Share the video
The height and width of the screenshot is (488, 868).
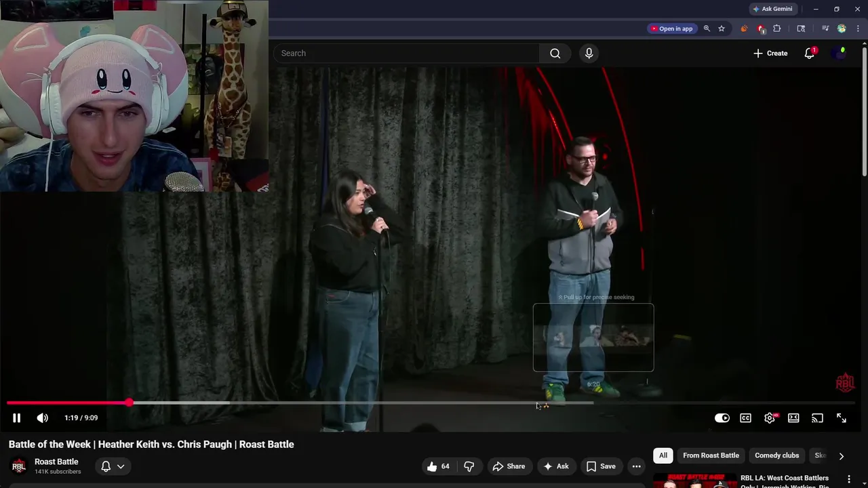tap(509, 466)
